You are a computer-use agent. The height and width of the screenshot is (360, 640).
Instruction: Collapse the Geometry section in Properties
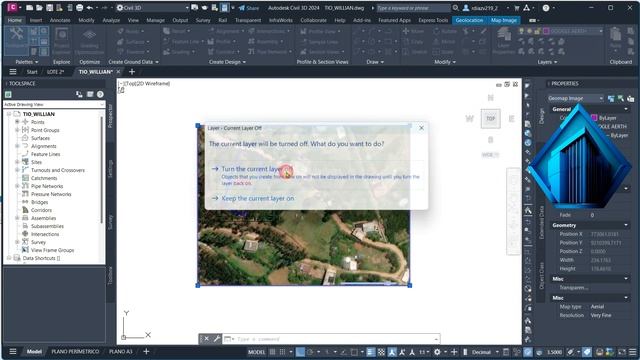pos(626,225)
